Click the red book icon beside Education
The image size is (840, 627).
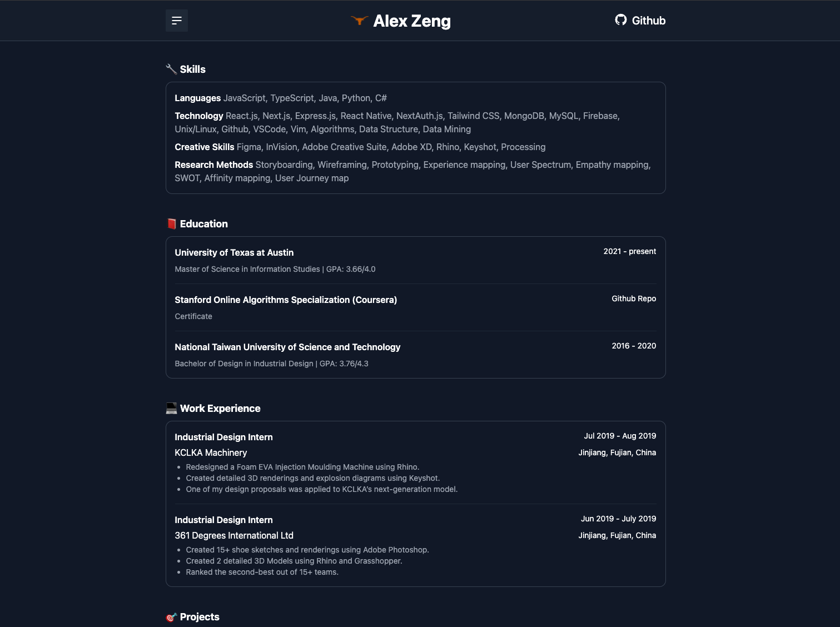[x=171, y=223]
